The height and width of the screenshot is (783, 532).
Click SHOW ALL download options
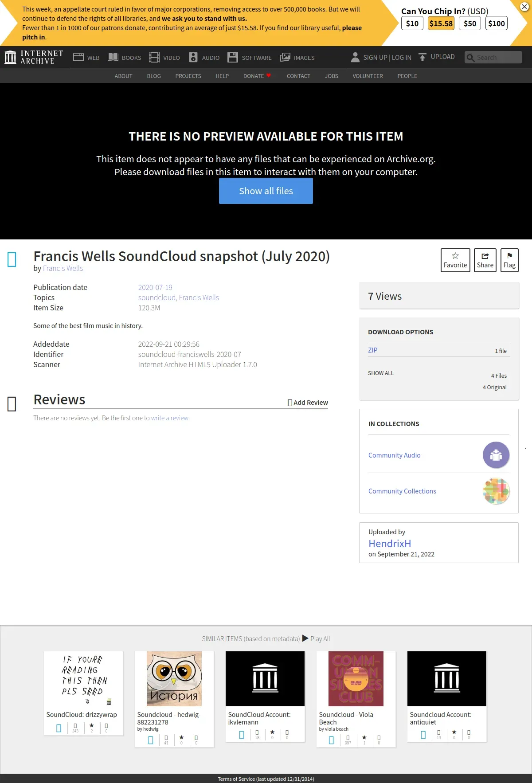coord(381,373)
